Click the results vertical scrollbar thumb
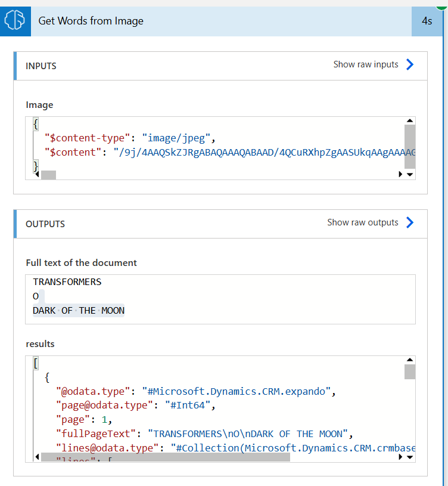Image resolution: width=448 pixels, height=486 pixels. pyautogui.click(x=410, y=372)
